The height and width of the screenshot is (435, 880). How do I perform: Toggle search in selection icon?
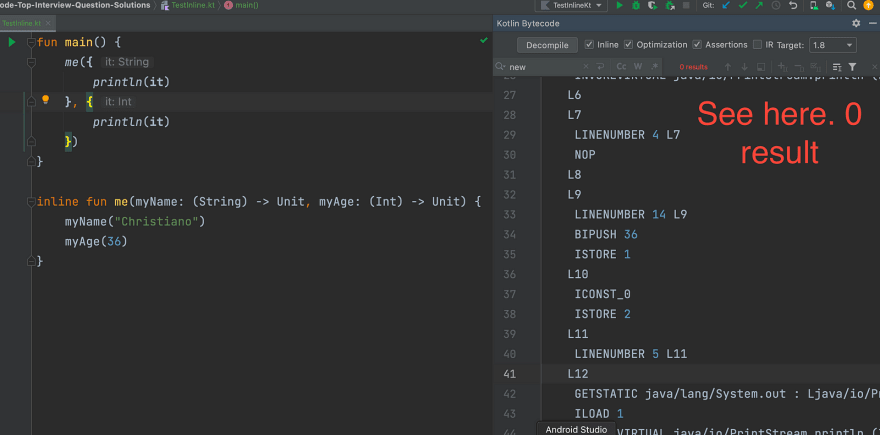point(837,67)
